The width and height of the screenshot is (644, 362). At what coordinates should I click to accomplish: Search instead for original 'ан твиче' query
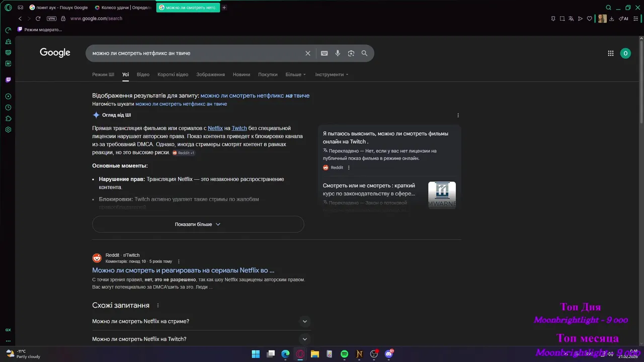pos(181,104)
